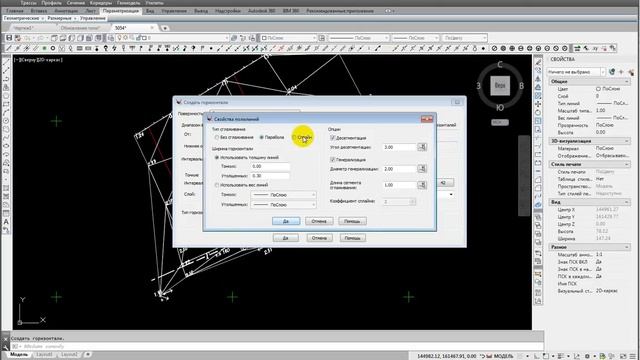Open the Вставка ribbon tab
The image size is (640, 360).
[x=39, y=11]
